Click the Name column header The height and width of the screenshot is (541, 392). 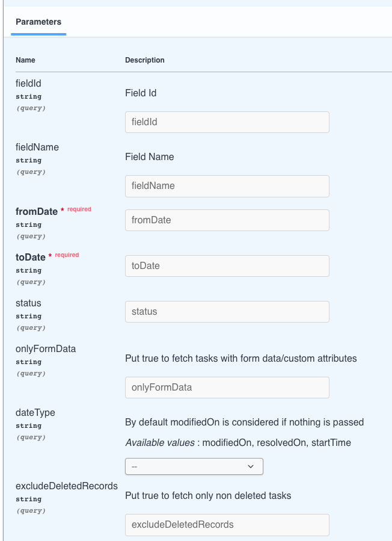[25, 60]
